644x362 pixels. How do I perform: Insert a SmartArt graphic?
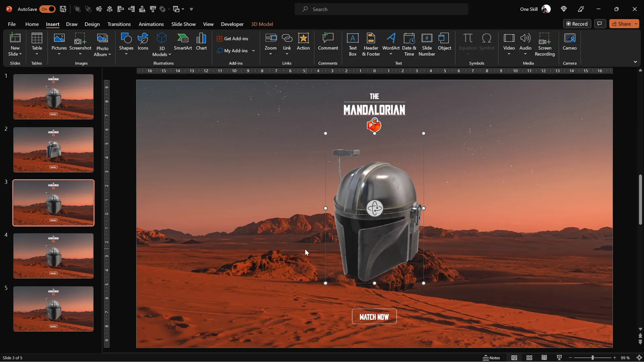coord(183,42)
